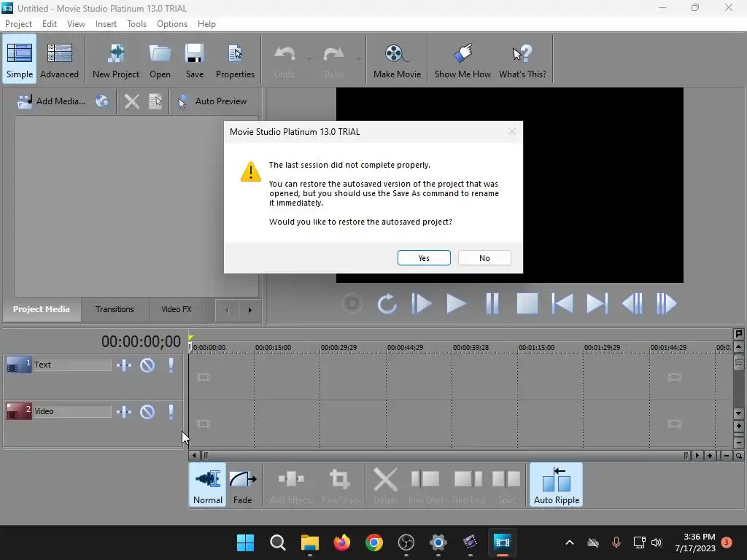Solo the Text track
The height and width of the screenshot is (560, 747).
pos(171,365)
